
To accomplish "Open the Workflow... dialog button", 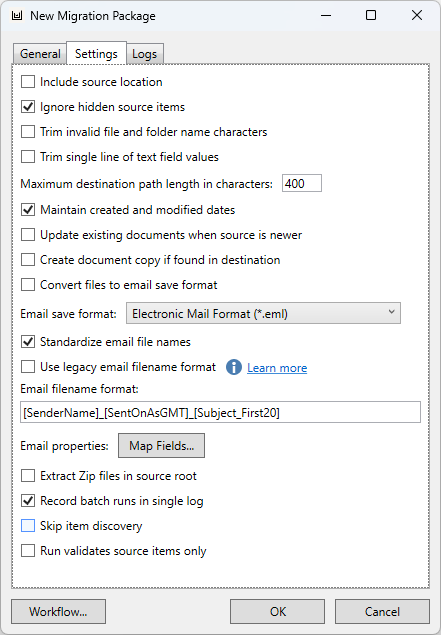I will [58, 612].
